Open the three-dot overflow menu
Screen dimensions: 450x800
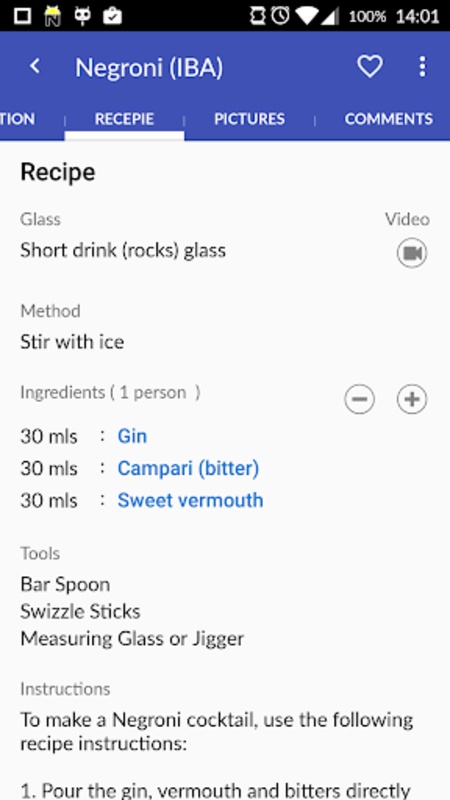422,66
